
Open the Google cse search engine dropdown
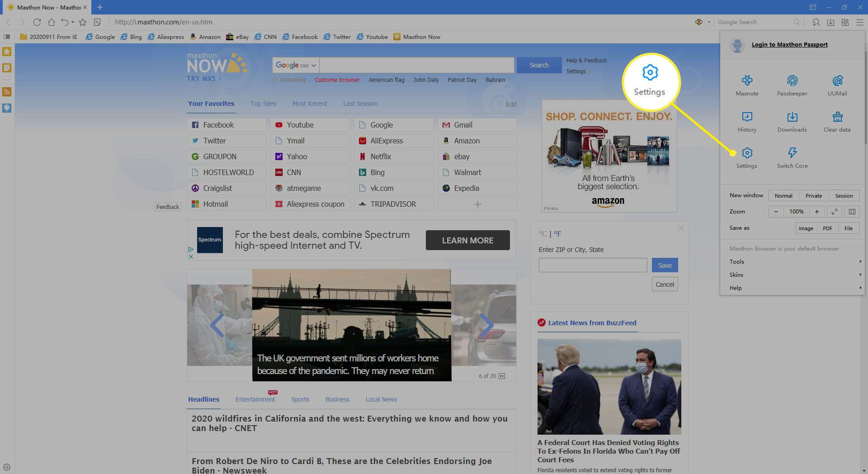(x=296, y=65)
